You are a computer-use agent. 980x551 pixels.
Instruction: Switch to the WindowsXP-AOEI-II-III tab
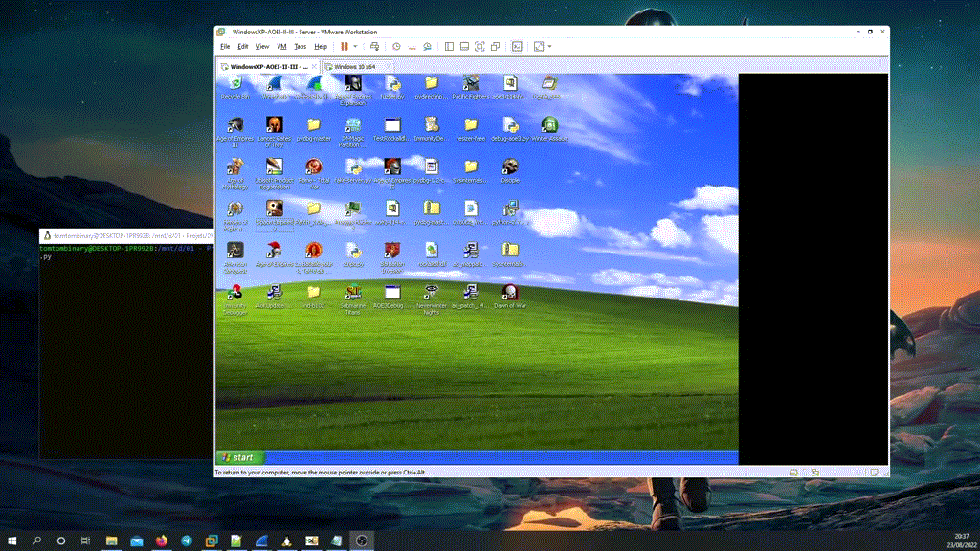pyautogui.click(x=268, y=66)
